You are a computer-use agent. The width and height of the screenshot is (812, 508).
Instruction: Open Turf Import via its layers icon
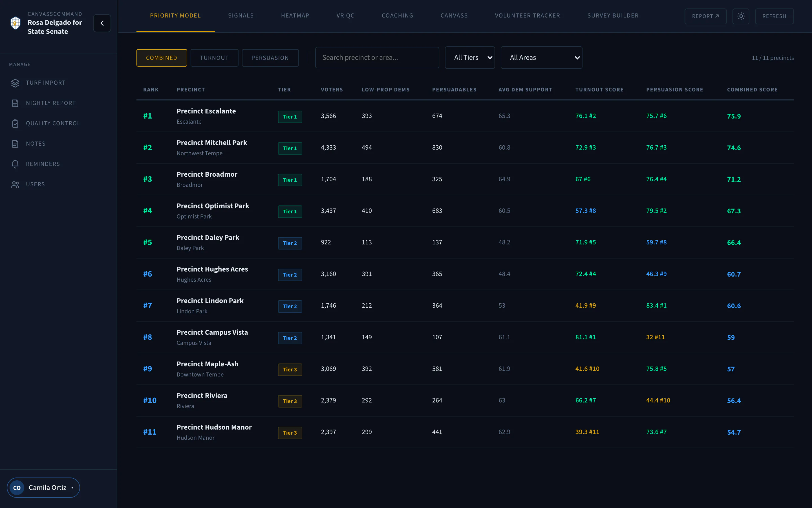click(x=15, y=83)
